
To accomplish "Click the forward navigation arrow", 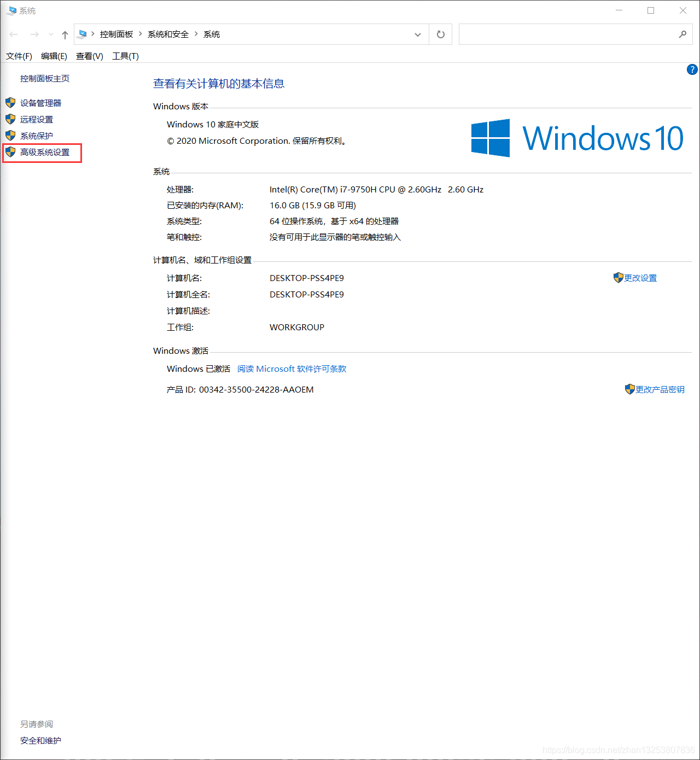I will 34,34.
